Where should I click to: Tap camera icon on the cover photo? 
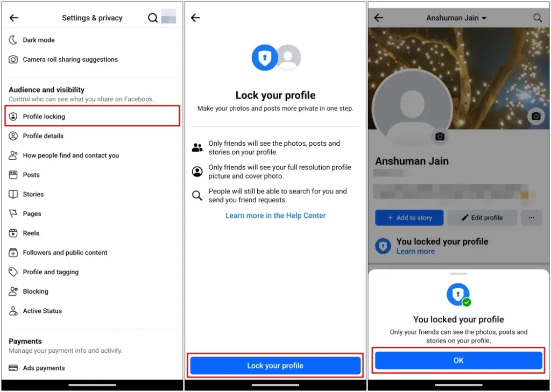coord(536,116)
